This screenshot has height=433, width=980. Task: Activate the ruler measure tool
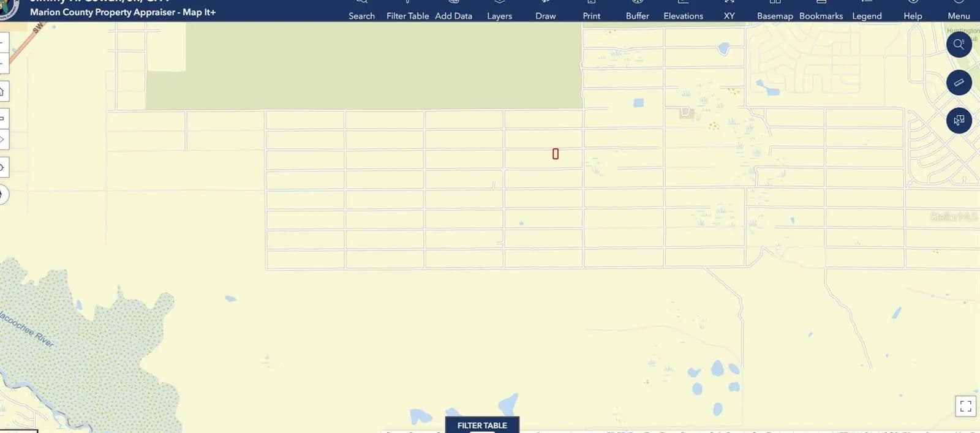click(x=959, y=83)
